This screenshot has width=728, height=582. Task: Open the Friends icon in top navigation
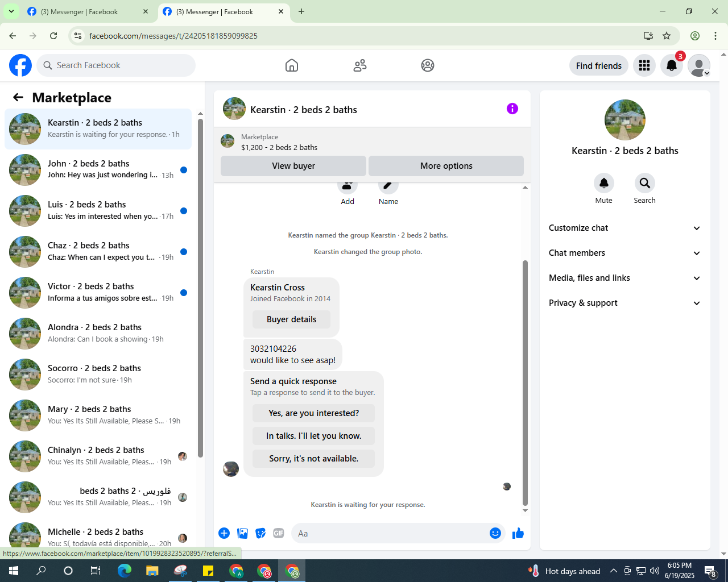pyautogui.click(x=360, y=65)
